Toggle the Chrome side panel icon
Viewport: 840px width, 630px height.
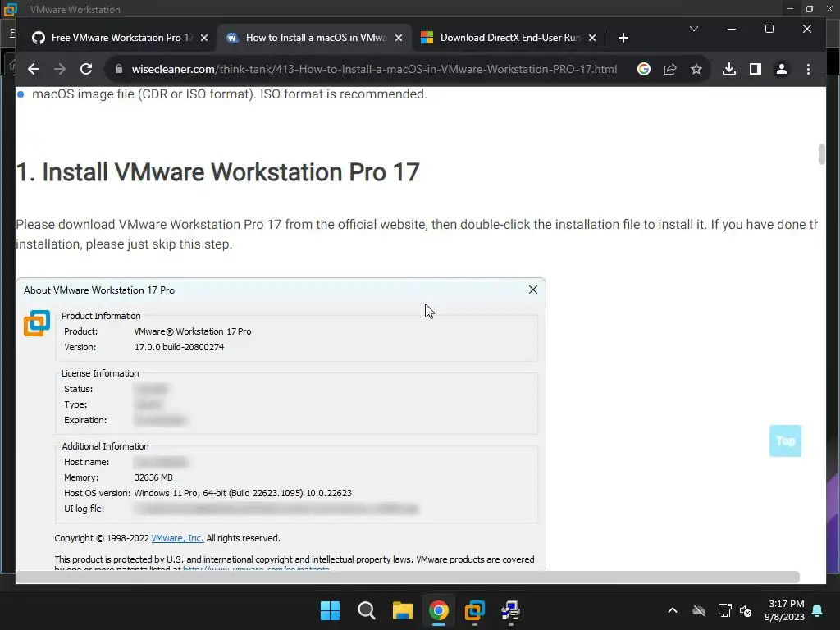point(756,69)
